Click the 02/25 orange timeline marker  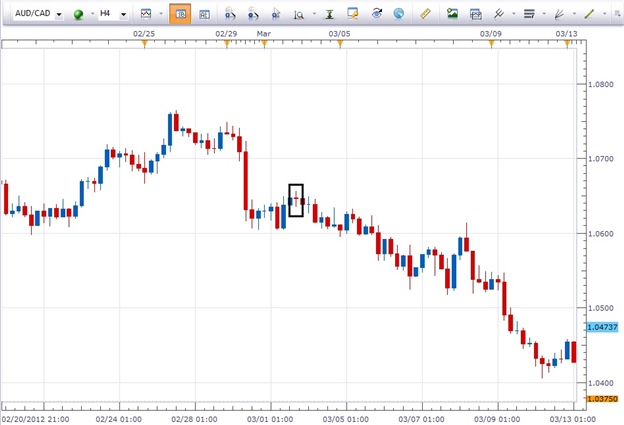tap(144, 44)
